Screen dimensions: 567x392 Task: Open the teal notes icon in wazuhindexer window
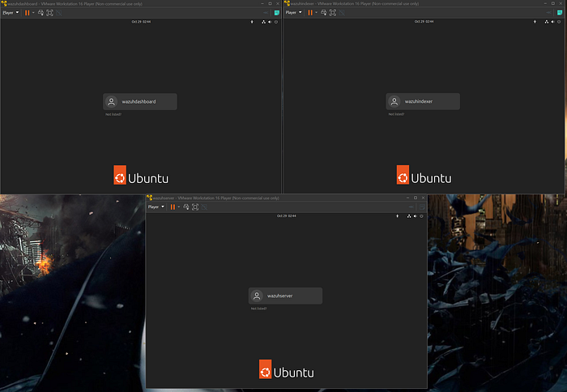click(x=560, y=12)
